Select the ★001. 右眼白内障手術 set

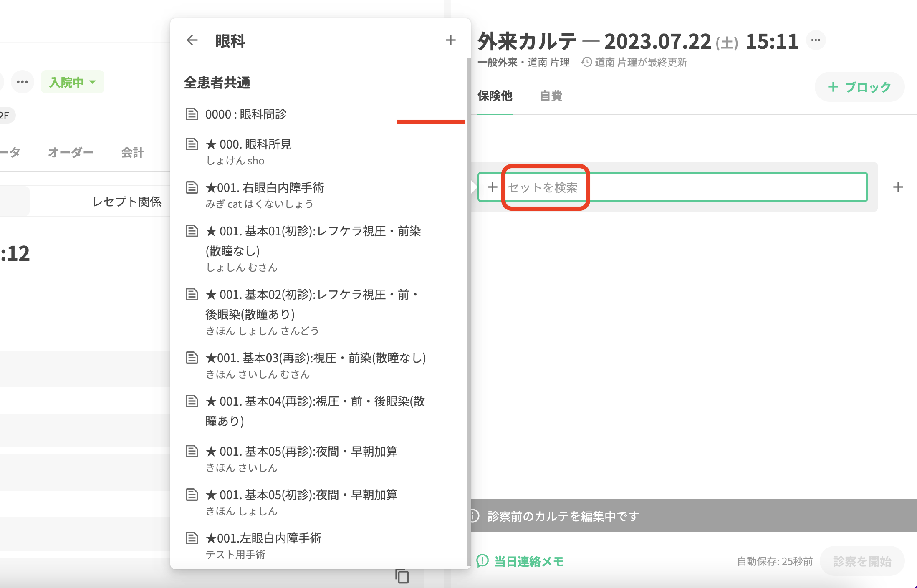pyautogui.click(x=265, y=188)
